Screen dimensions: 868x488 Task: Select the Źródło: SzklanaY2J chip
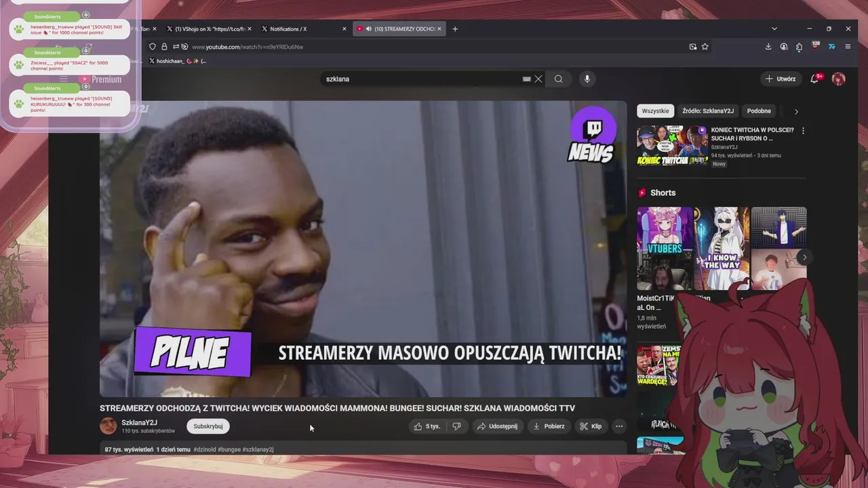pyautogui.click(x=708, y=111)
